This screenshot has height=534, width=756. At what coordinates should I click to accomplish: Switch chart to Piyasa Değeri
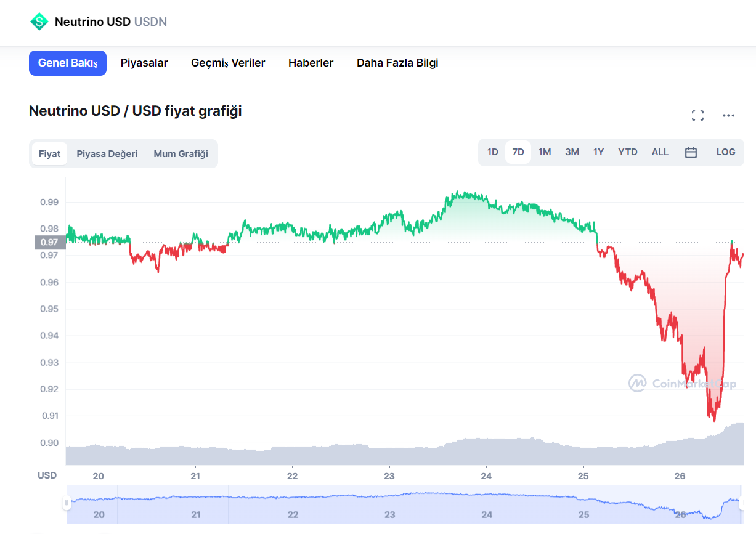107,154
